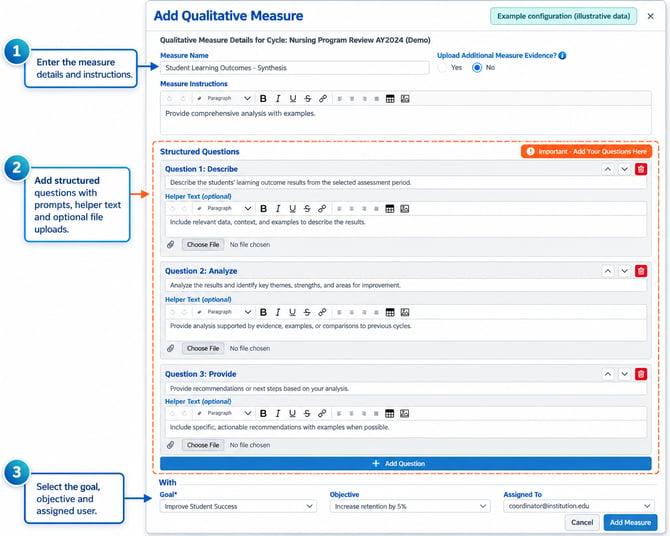This screenshot has width=670, height=536.
Task: Click Italic in Measure Instructions toolbar
Action: click(278, 99)
